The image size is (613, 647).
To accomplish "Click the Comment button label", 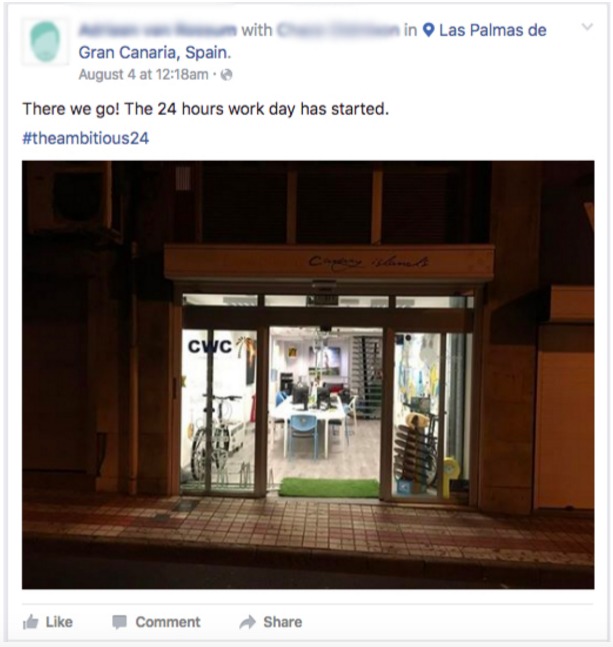I will (x=168, y=622).
